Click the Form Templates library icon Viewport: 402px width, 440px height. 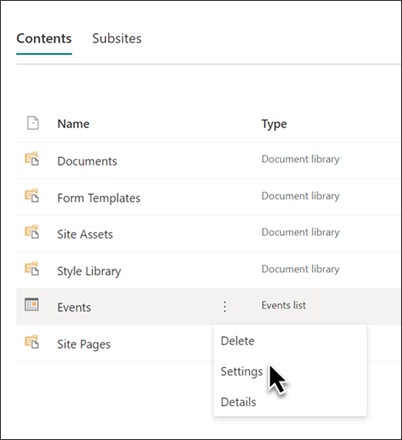(x=32, y=195)
